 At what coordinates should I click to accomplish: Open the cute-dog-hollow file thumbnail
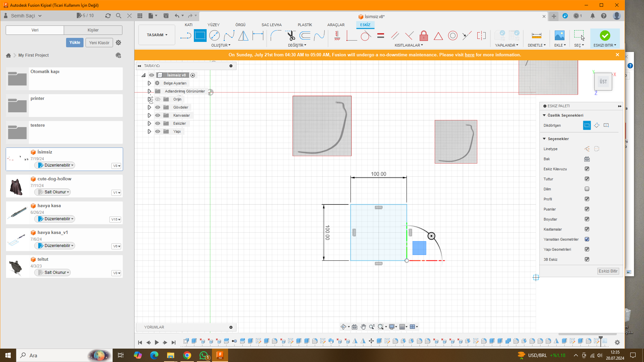(16, 186)
